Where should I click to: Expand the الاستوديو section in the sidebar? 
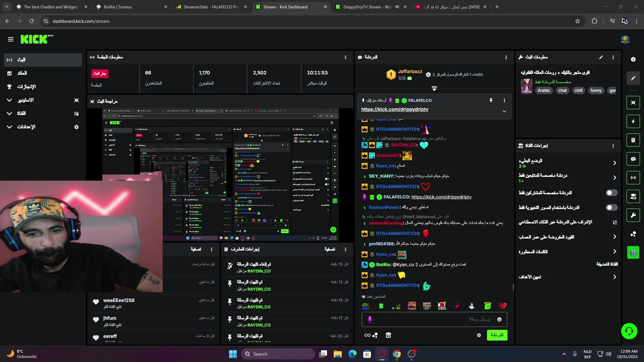9,100
